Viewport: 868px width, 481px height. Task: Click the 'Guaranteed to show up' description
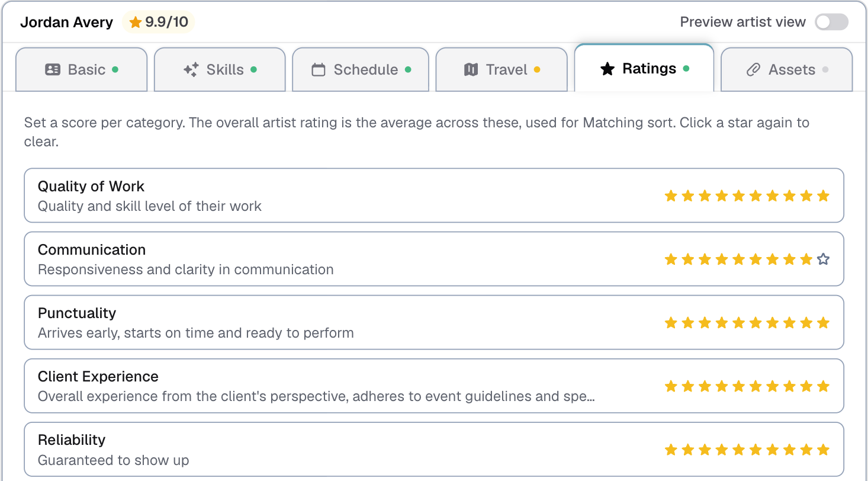[x=114, y=460]
